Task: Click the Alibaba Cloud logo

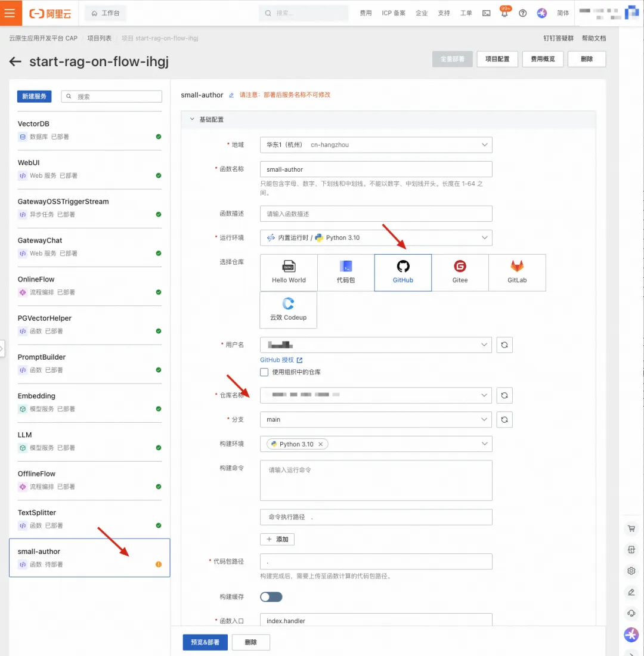Action: click(x=50, y=13)
